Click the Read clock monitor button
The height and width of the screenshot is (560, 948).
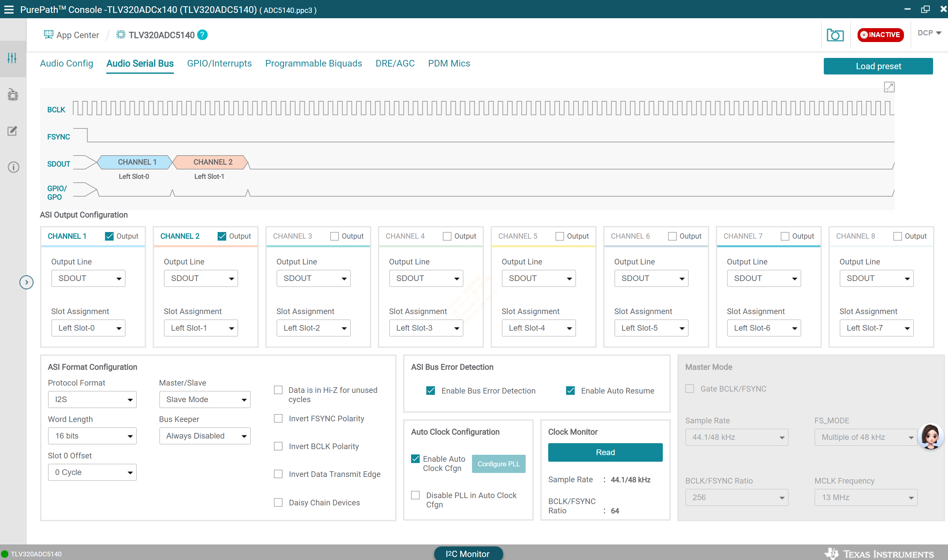coord(605,452)
